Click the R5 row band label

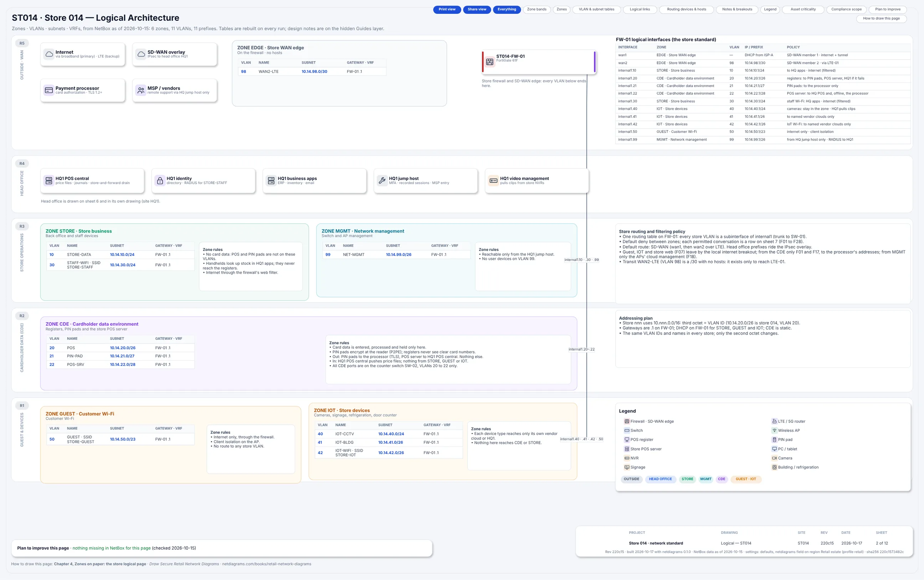coord(22,43)
